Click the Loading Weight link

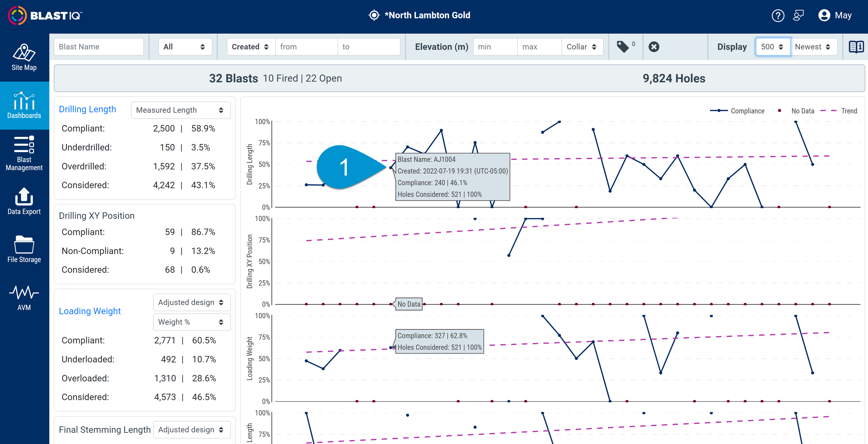90,311
